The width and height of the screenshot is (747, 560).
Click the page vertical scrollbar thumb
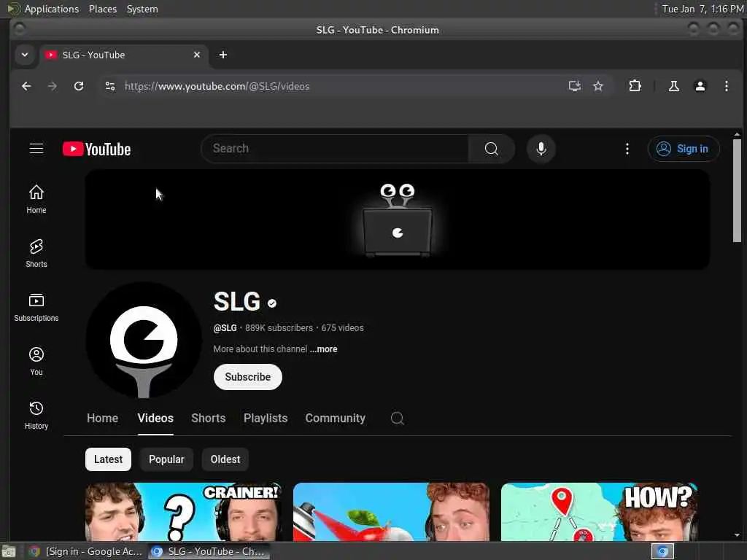coord(737,190)
